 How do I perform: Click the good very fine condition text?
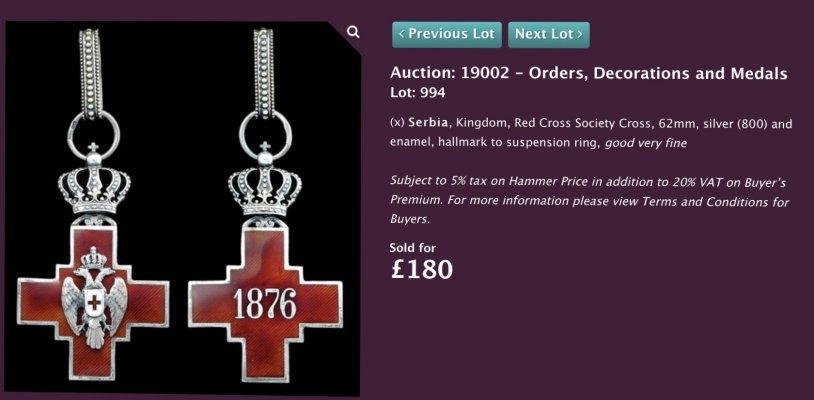(x=646, y=143)
